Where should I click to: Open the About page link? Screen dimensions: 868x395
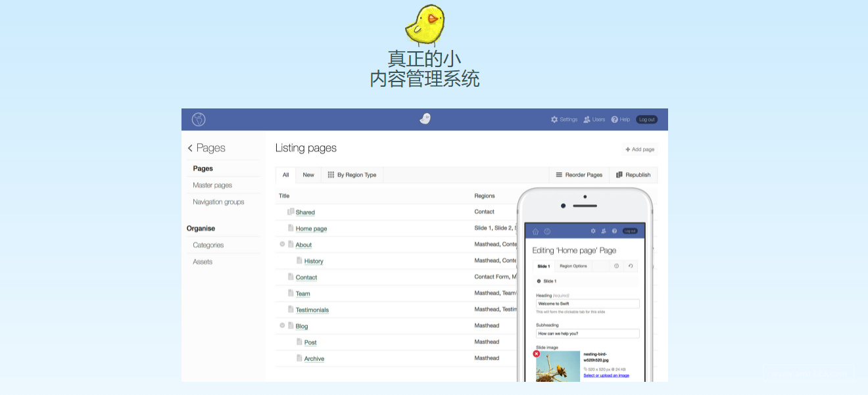tap(304, 244)
